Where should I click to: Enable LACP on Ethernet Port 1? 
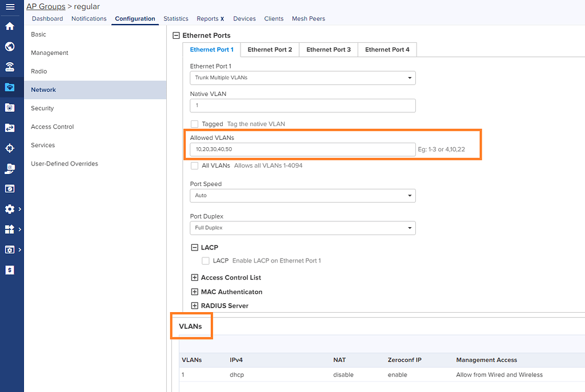point(206,261)
